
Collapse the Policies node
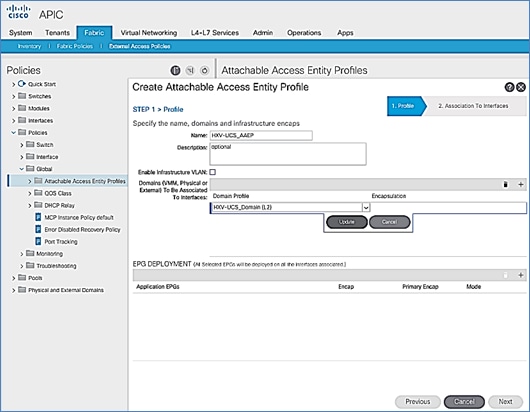[14, 132]
